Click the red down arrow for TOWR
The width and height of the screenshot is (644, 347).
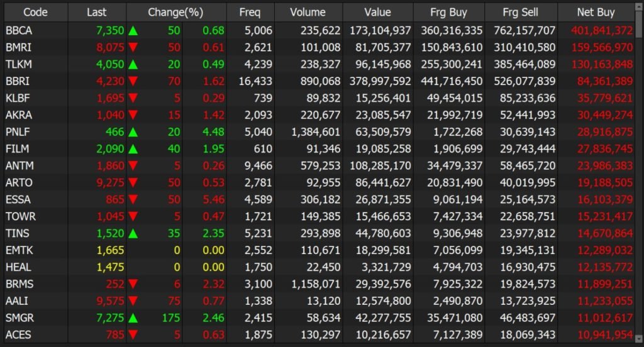[133, 216]
